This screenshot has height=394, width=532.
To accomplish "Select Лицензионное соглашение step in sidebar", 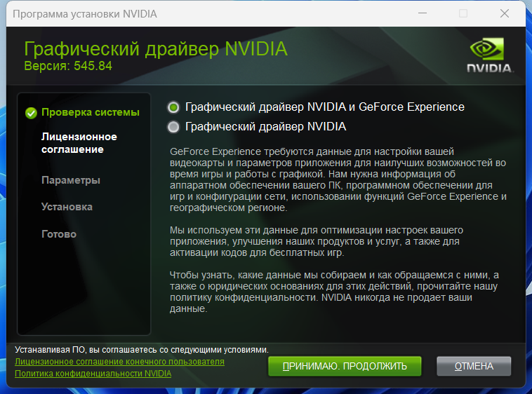I will point(79,143).
